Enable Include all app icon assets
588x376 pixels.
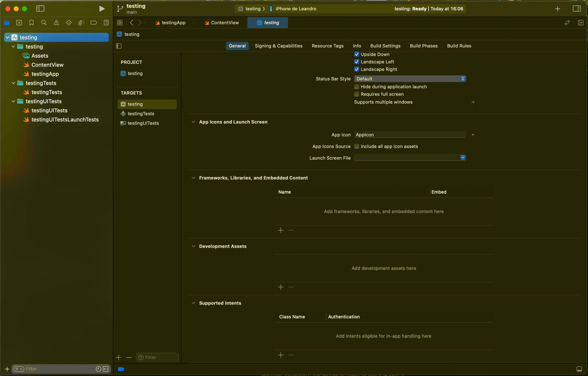point(357,147)
